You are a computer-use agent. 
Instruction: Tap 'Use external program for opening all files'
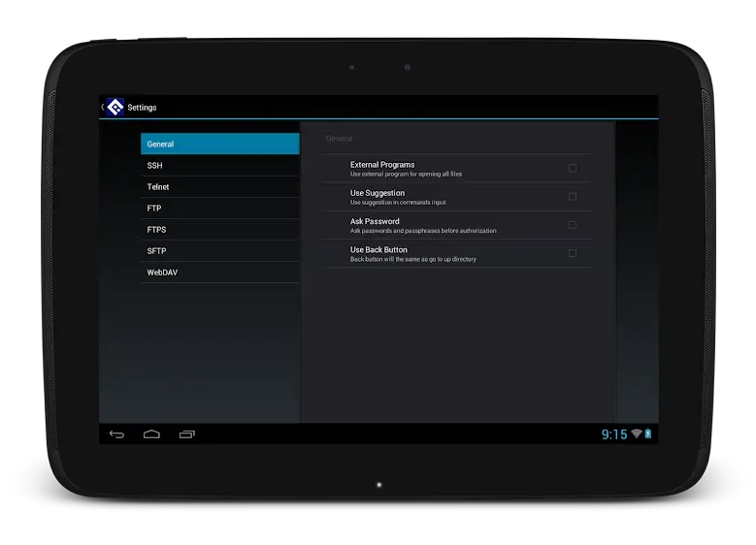(x=406, y=174)
